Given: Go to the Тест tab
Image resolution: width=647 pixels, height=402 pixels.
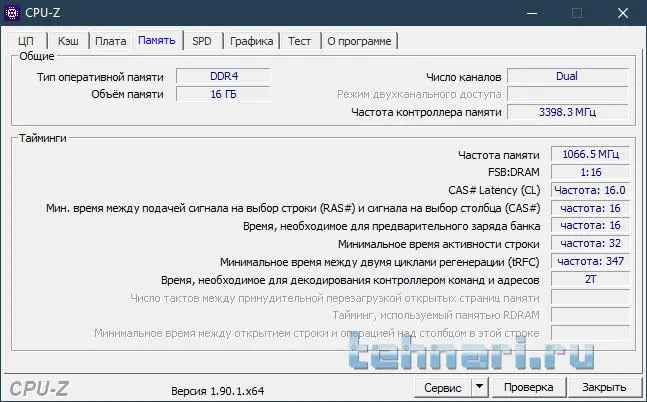Looking at the screenshot, I should point(300,41).
